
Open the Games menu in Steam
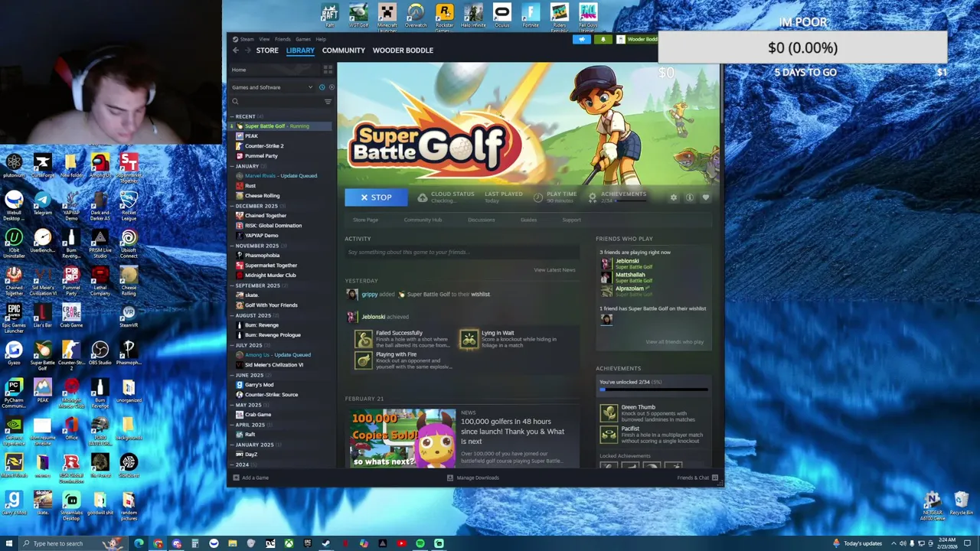303,39
